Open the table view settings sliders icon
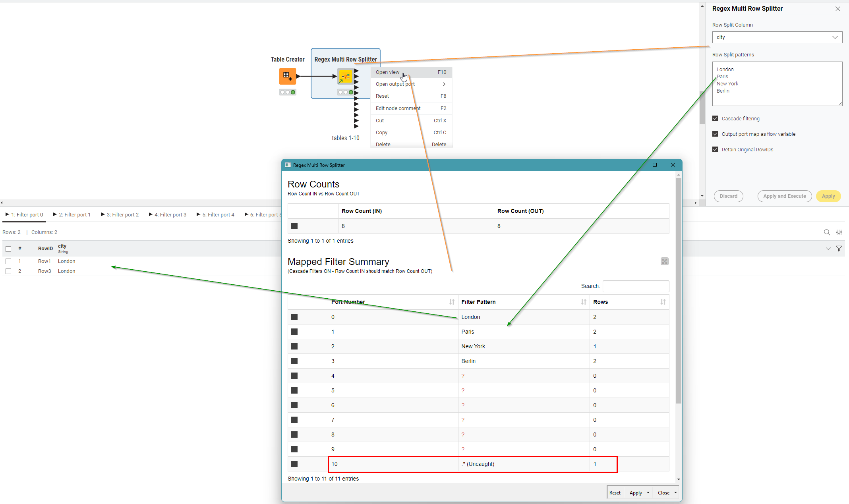The height and width of the screenshot is (504, 849). click(x=839, y=232)
